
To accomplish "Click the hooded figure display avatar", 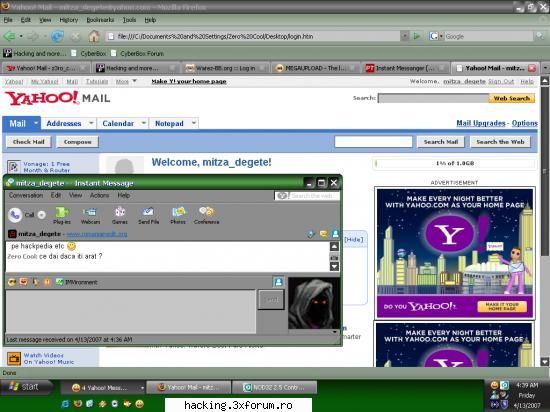I will [314, 304].
